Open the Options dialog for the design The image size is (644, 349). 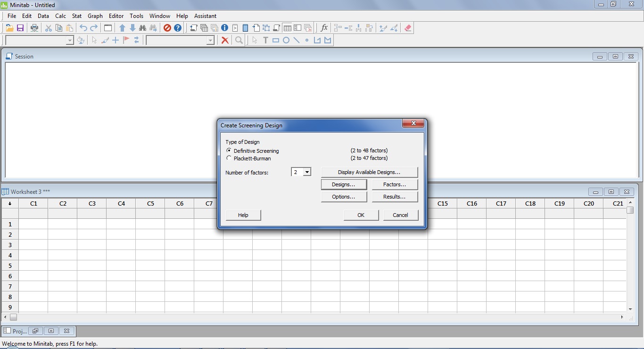tap(344, 196)
